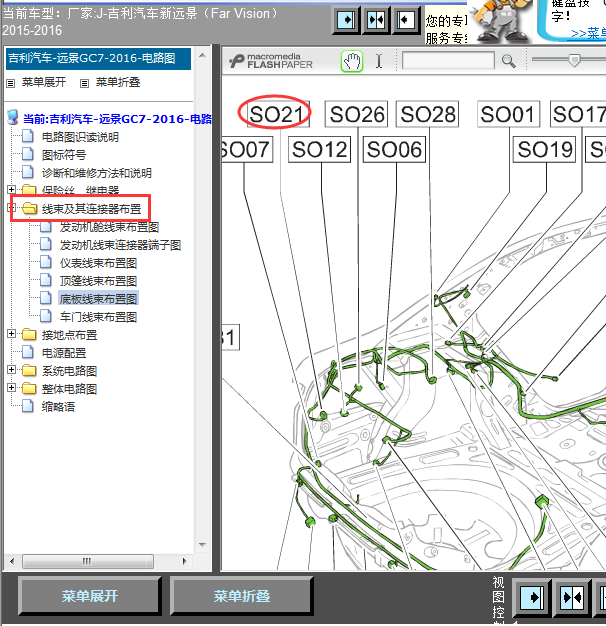Click the large 菜单折叠 button at bottom
This screenshot has height=626, width=606.
click(242, 596)
